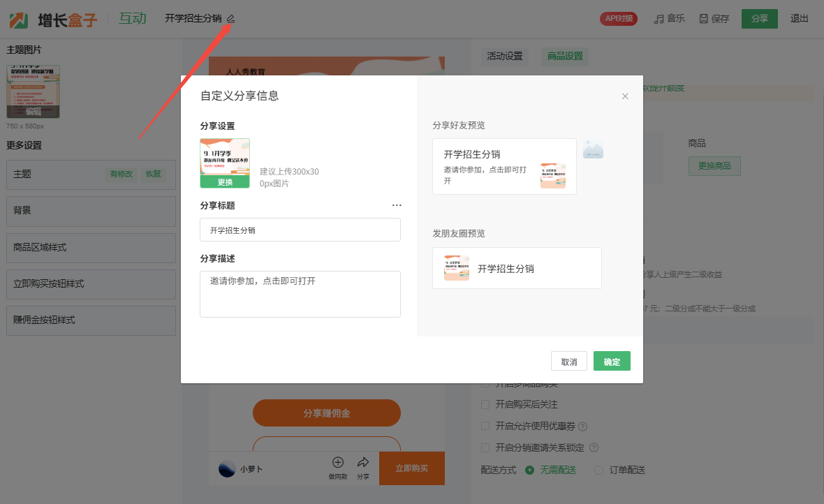Image resolution: width=824 pixels, height=504 pixels.
Task: Enable the 开启购买后关注 checkbox
Action: click(485, 404)
